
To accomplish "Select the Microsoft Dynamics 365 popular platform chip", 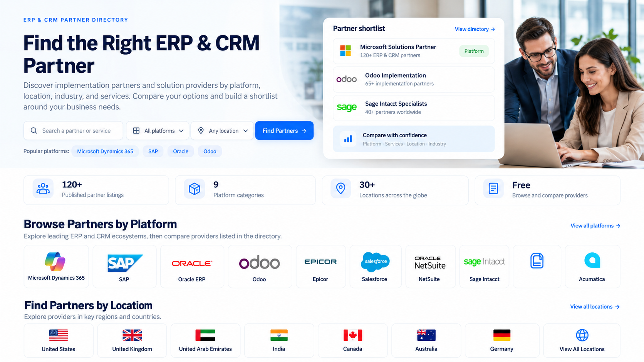I will 105,151.
